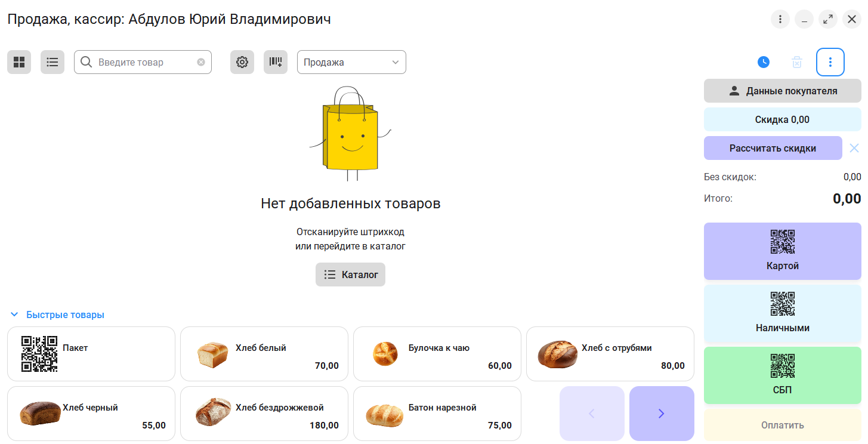The height and width of the screenshot is (444, 868).
Task: Click the add barcode icon
Action: click(276, 62)
